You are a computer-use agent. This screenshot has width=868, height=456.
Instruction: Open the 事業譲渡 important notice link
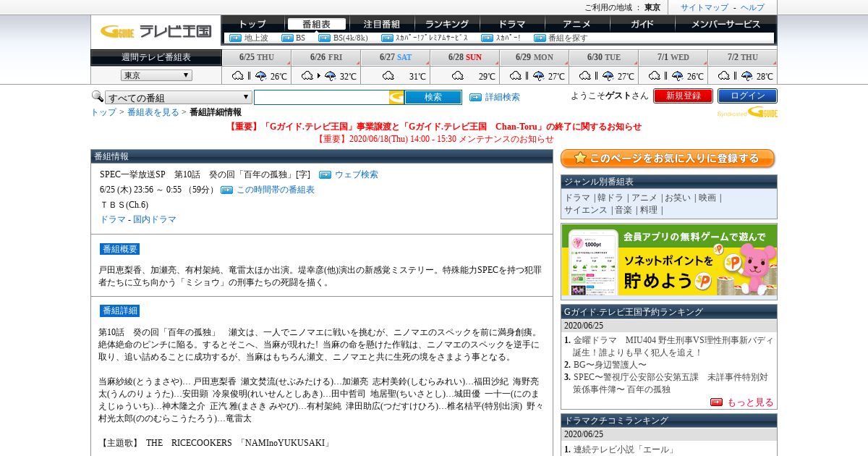pyautogui.click(x=435, y=127)
